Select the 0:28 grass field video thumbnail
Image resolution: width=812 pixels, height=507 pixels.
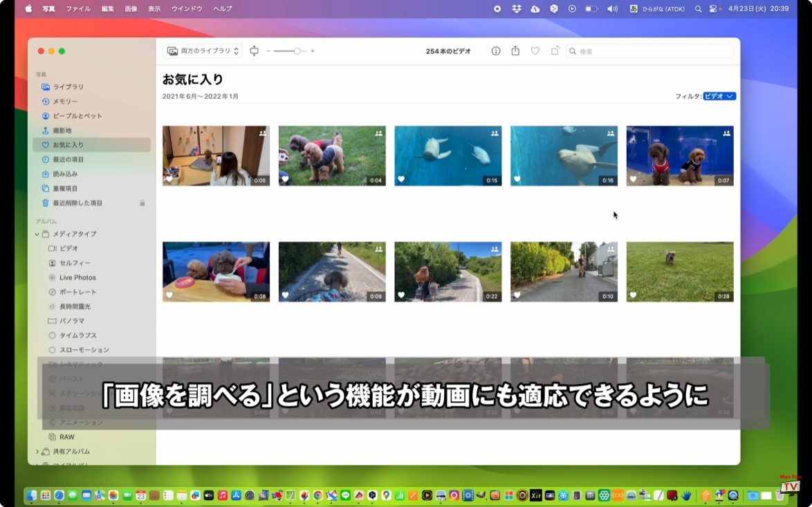pos(680,272)
